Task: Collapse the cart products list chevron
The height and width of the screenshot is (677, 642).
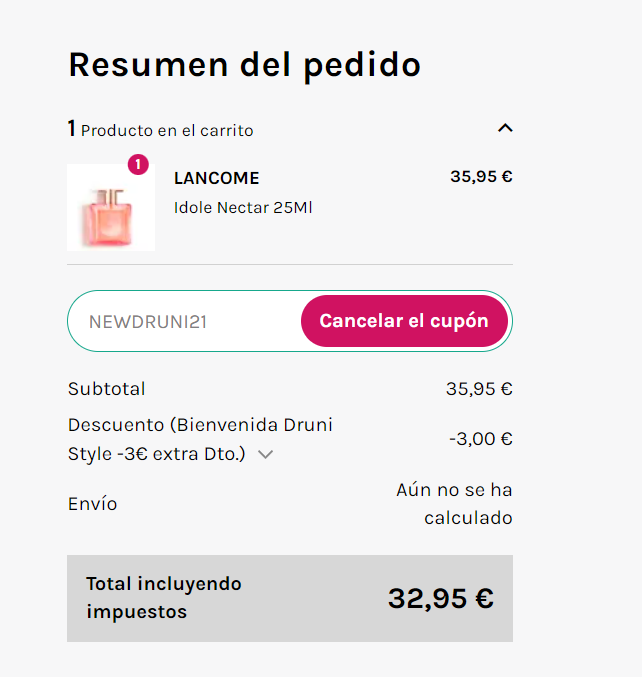Action: click(x=505, y=128)
